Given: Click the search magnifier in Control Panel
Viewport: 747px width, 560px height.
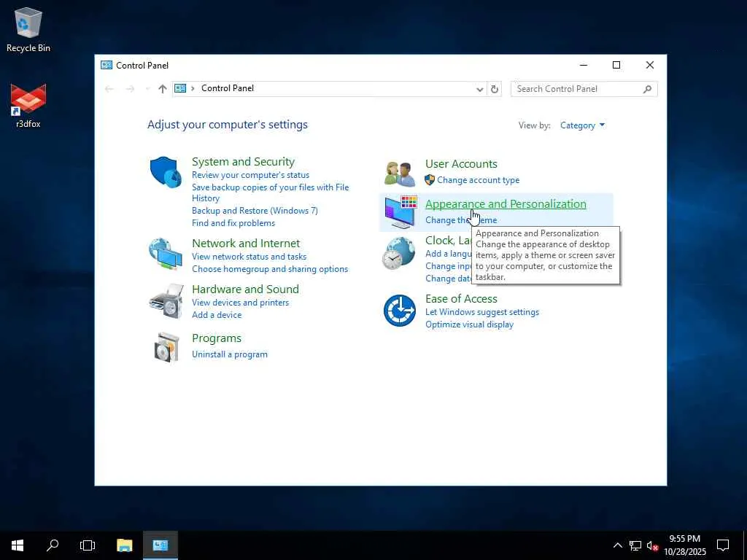Looking at the screenshot, I should [647, 89].
